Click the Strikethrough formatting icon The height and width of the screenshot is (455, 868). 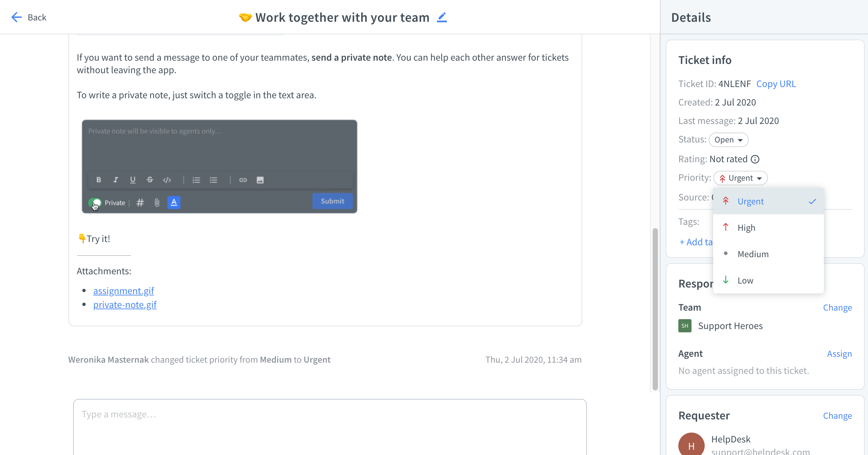click(x=150, y=180)
